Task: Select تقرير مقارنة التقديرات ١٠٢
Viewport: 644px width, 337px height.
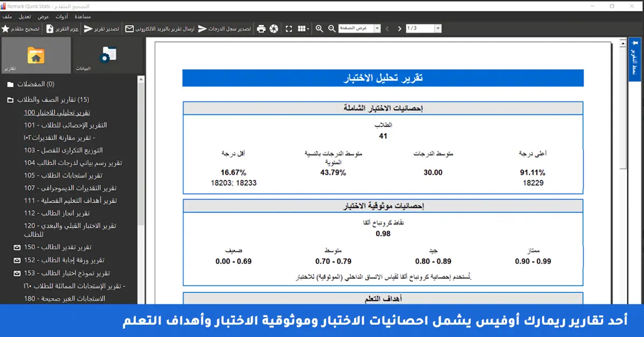Action: pos(60,137)
